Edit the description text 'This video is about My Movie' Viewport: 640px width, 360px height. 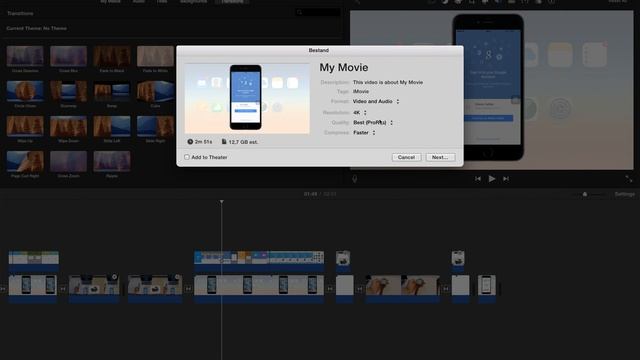pyautogui.click(x=388, y=82)
